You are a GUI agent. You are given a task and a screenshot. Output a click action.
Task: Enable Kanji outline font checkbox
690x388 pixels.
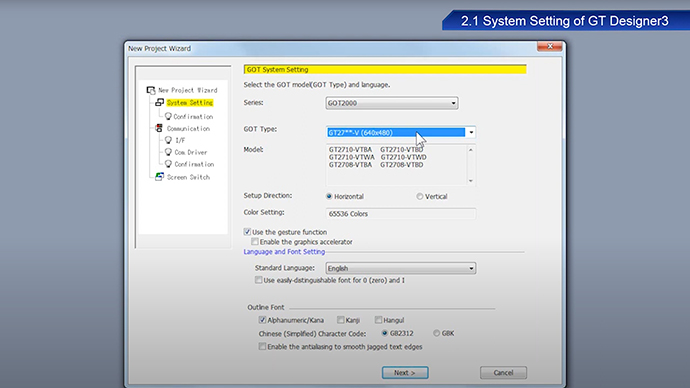coord(341,320)
